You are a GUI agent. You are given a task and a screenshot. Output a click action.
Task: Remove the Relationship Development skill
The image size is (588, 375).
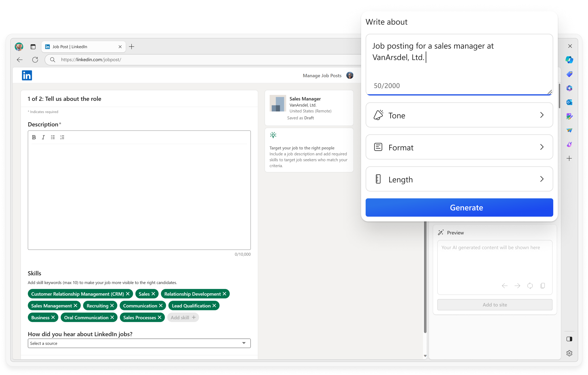click(224, 294)
